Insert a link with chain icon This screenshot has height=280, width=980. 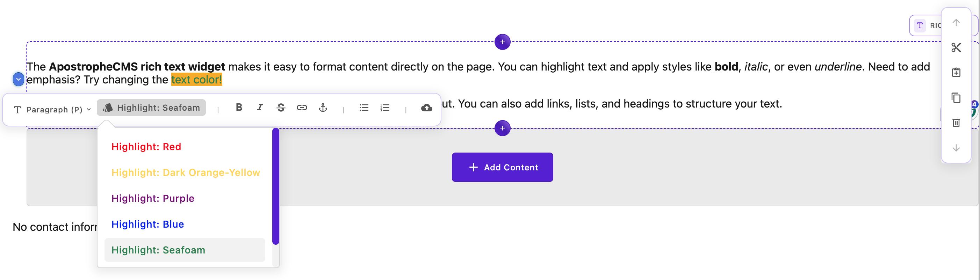point(302,108)
